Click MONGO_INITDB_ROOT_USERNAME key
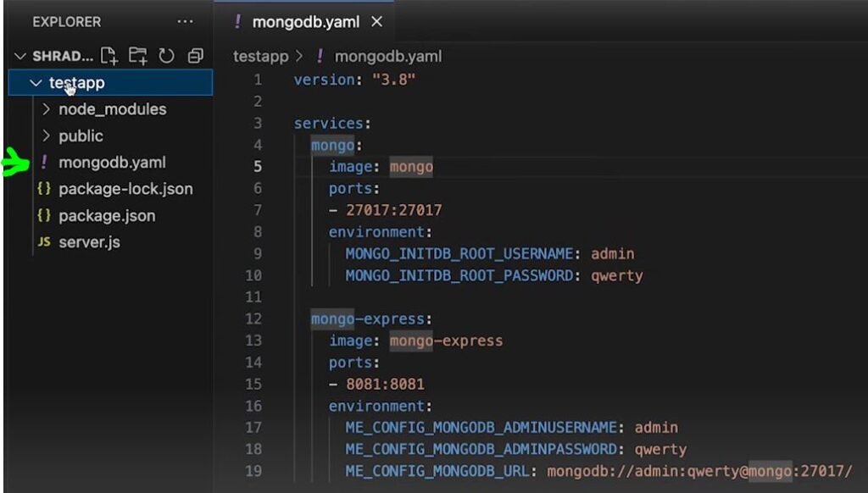 pyautogui.click(x=459, y=254)
